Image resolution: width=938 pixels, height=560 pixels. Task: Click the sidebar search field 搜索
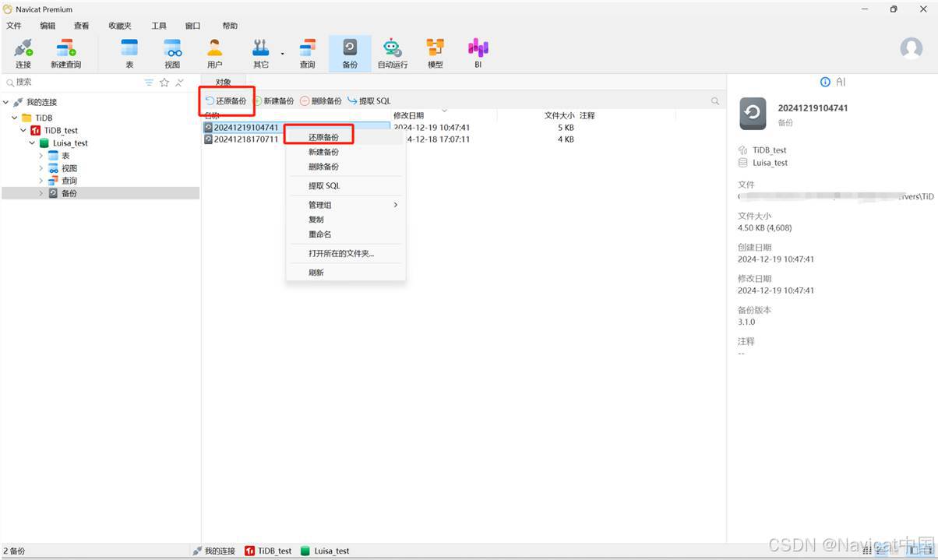point(74,82)
